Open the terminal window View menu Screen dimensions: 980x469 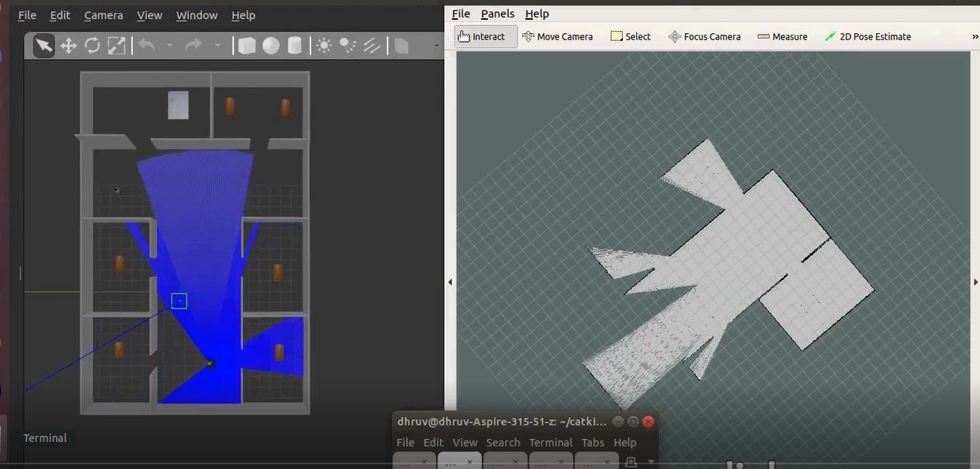tap(465, 442)
